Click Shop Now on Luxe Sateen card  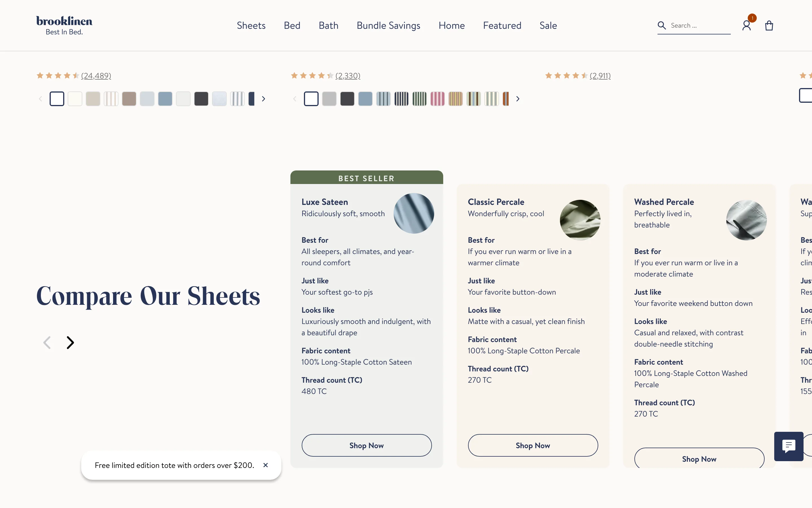[367, 445]
